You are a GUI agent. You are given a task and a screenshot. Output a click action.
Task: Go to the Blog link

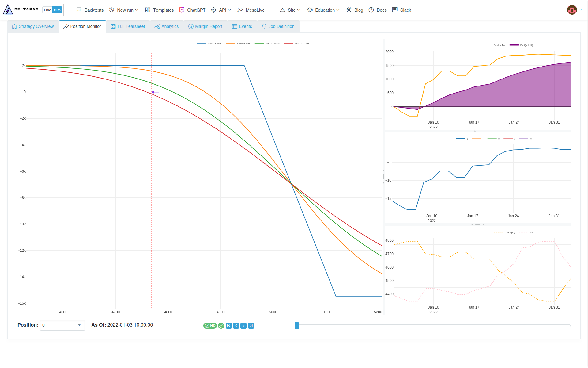(355, 10)
